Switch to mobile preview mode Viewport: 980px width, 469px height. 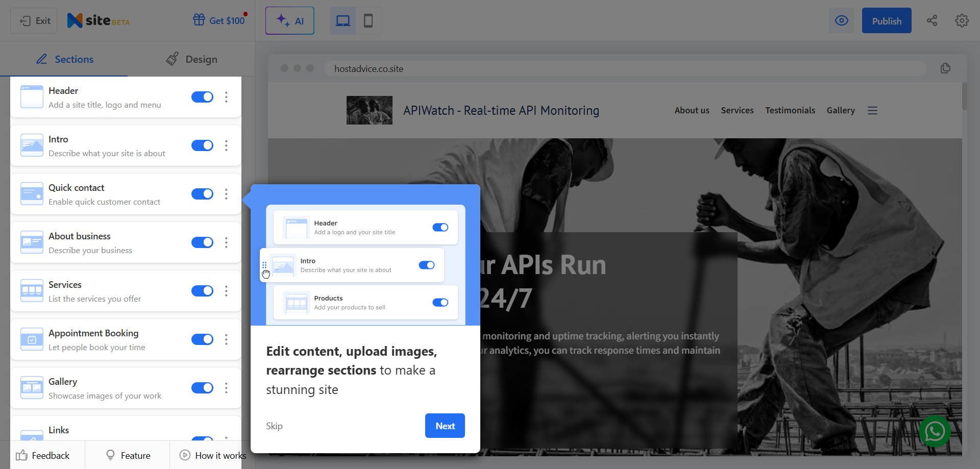point(368,21)
